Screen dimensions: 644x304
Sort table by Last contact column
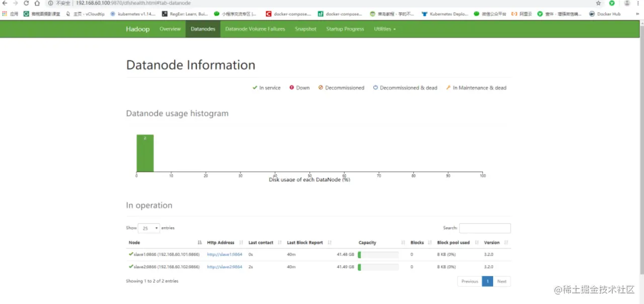pos(264,243)
